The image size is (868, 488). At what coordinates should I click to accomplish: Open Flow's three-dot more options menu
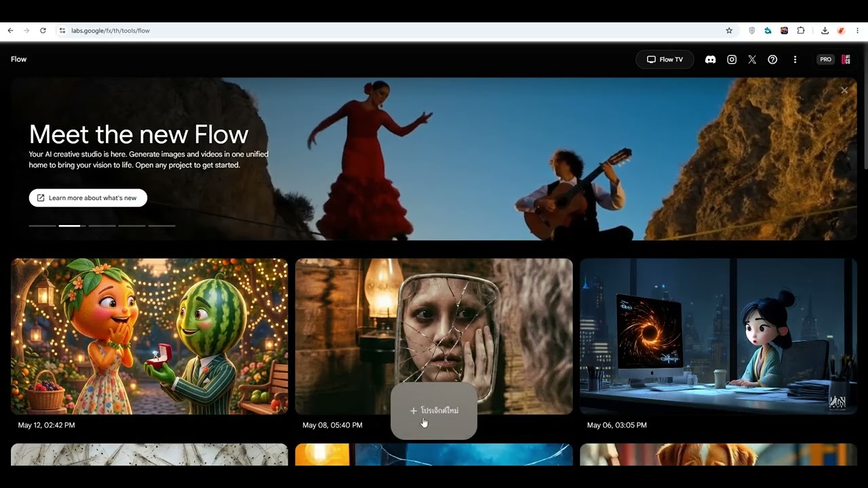795,60
